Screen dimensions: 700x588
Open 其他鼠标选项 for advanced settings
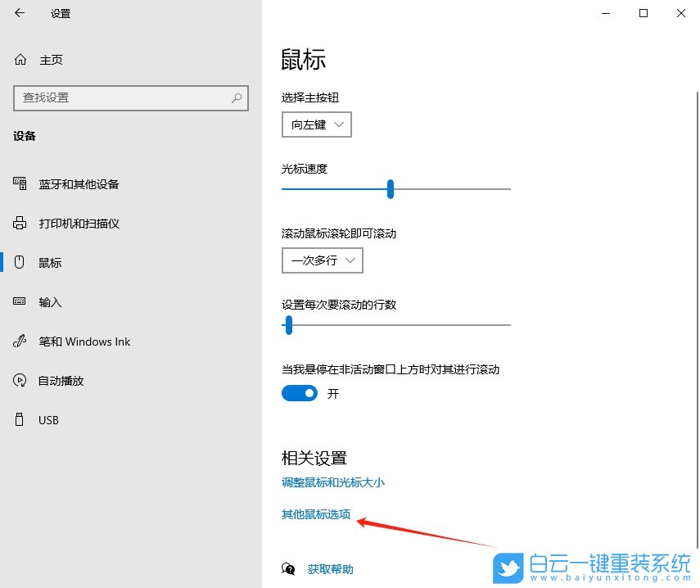(315, 514)
